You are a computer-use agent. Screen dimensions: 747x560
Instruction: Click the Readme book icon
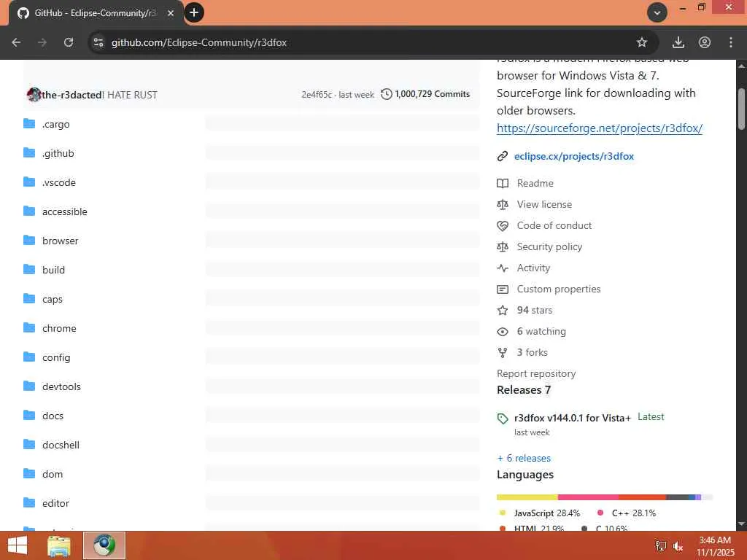coord(503,183)
